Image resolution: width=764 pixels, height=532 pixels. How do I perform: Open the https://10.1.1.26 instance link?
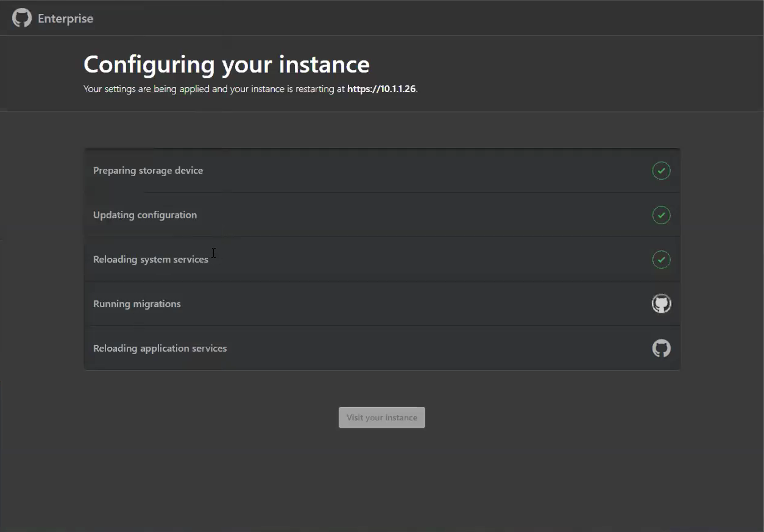[x=381, y=88]
